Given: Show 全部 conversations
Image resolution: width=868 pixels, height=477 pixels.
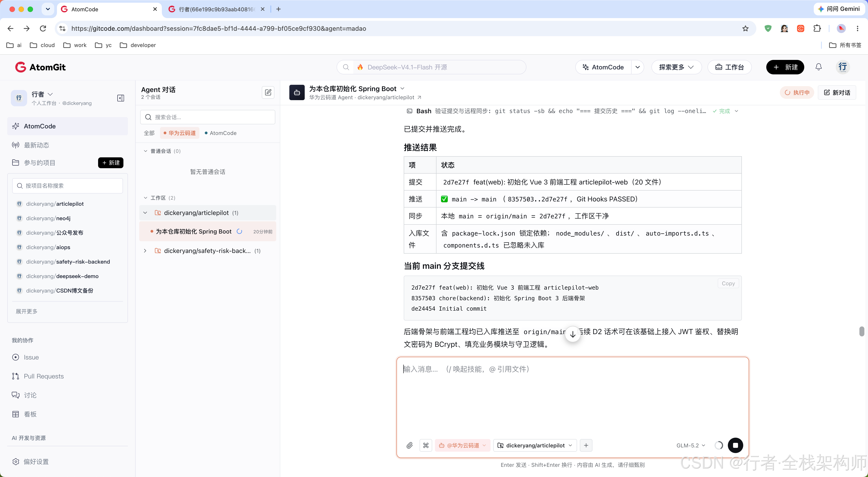Looking at the screenshot, I should pyautogui.click(x=149, y=133).
